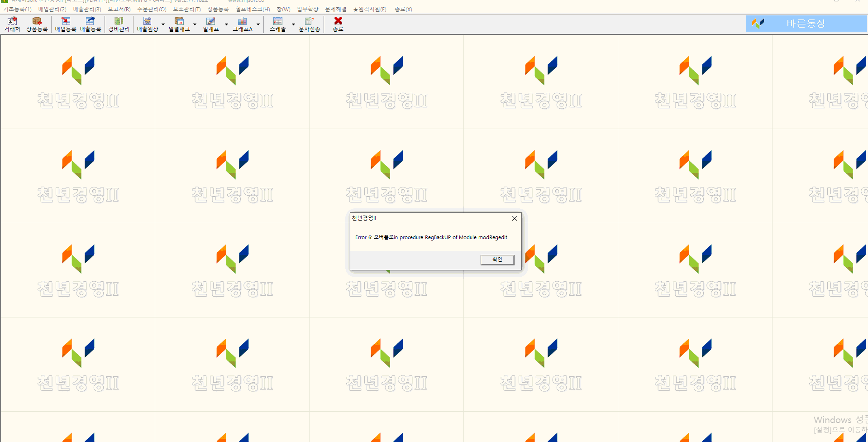The width and height of the screenshot is (868, 442).
Task: Open the 문제해결 menu
Action: click(x=335, y=9)
